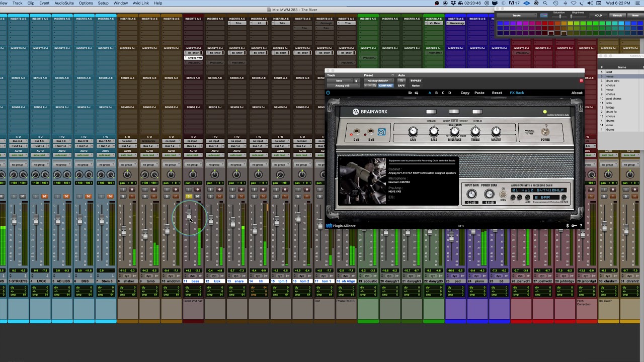
Task: Open the Event menu
Action: [44, 3]
